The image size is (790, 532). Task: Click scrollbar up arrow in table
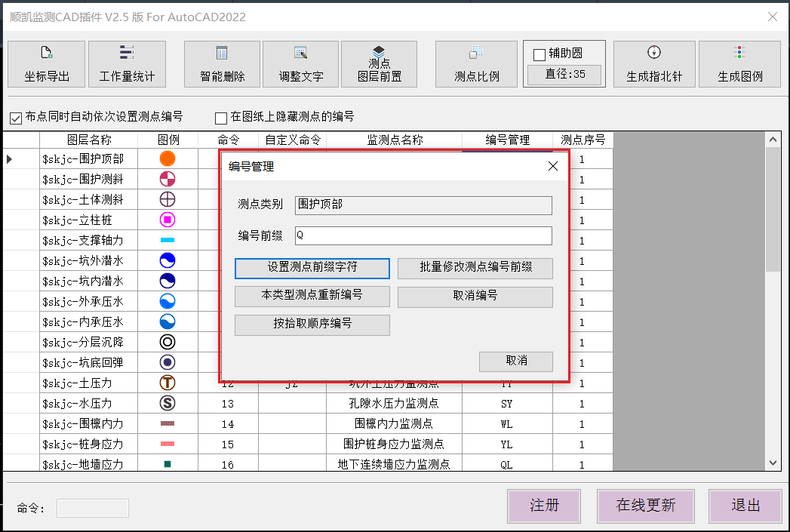tap(773, 140)
